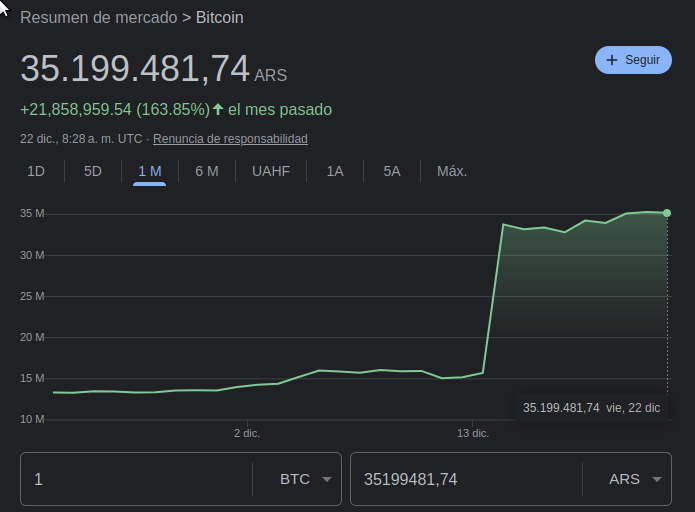Click the 10 M axis label
Viewport: 695px width, 512px height.
pos(32,419)
